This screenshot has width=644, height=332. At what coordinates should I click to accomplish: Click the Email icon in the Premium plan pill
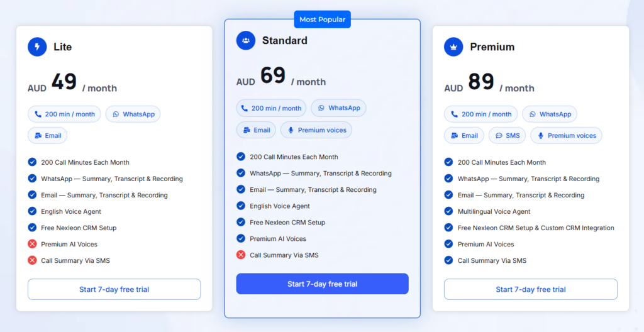(x=455, y=136)
